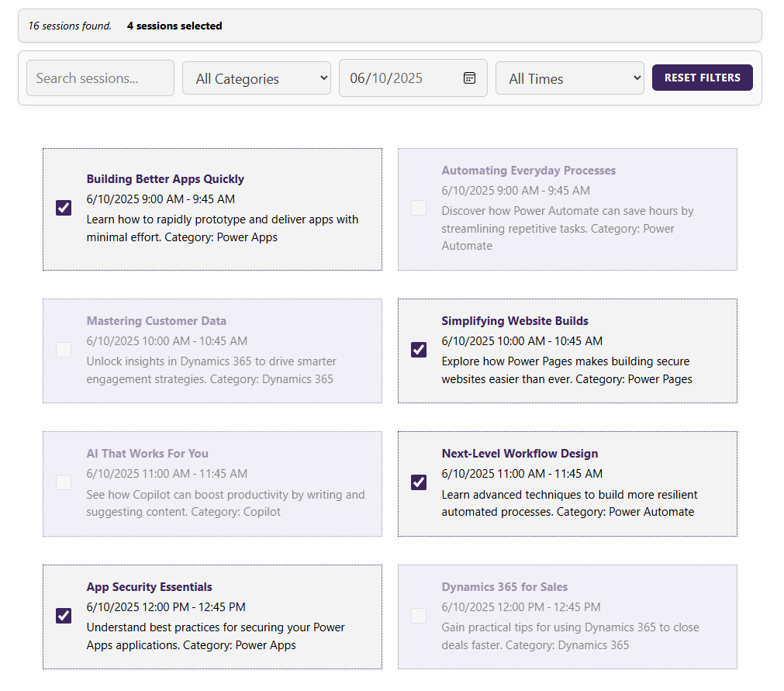
Task: Open the All Times dropdown
Action: pyautogui.click(x=570, y=78)
